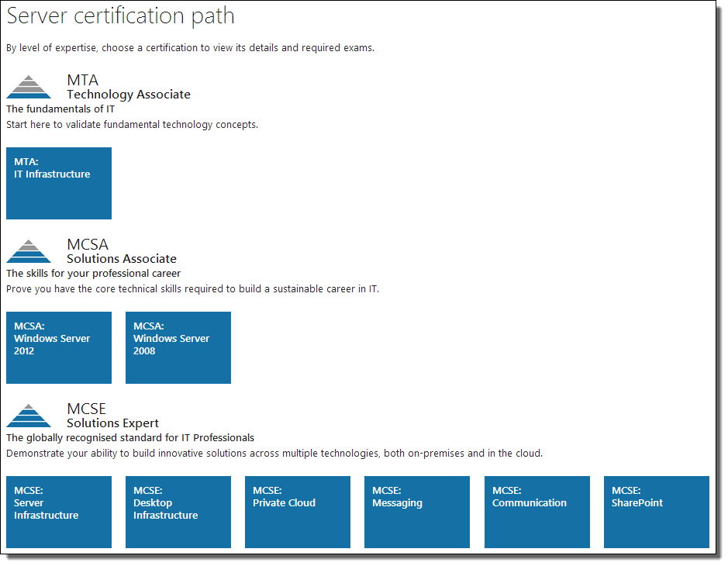The image size is (728, 566).
Task: Open MCSE: Desktop Infrastructure certification
Action: (178, 512)
